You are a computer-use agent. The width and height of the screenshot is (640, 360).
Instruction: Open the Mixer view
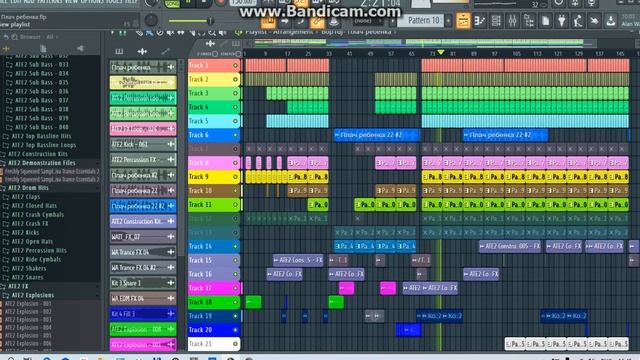coord(513,20)
